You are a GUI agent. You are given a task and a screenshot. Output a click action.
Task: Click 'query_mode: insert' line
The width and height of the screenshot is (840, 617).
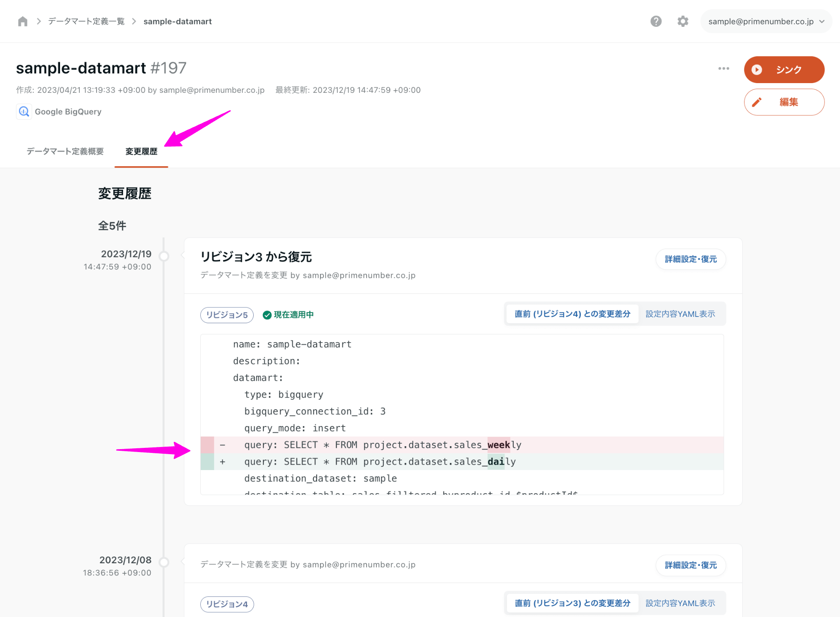click(x=295, y=428)
